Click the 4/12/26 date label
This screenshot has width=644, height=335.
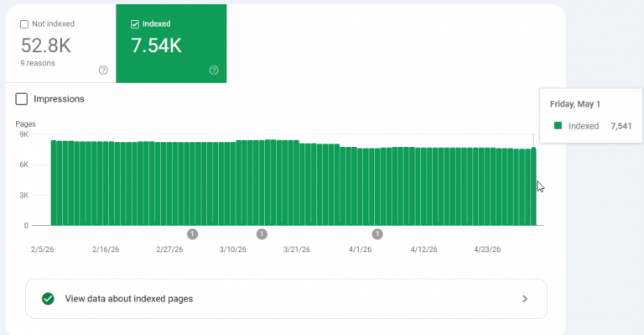[423, 249]
